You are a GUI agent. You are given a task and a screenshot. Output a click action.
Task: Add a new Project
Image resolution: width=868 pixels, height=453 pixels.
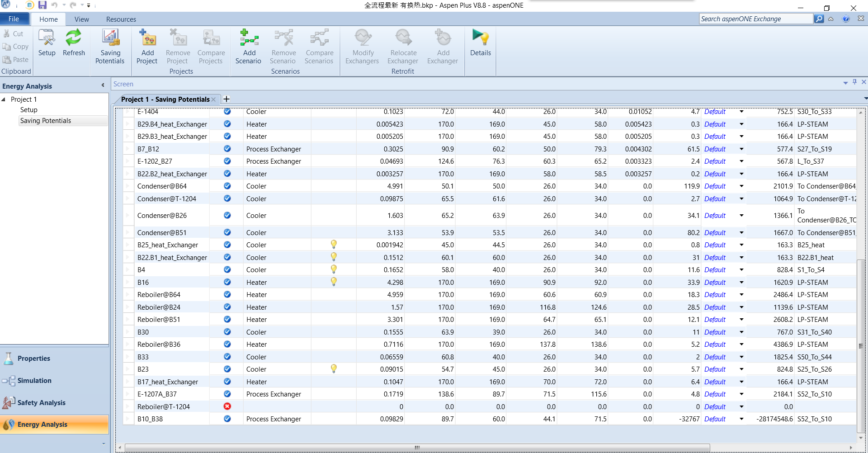[x=147, y=47]
